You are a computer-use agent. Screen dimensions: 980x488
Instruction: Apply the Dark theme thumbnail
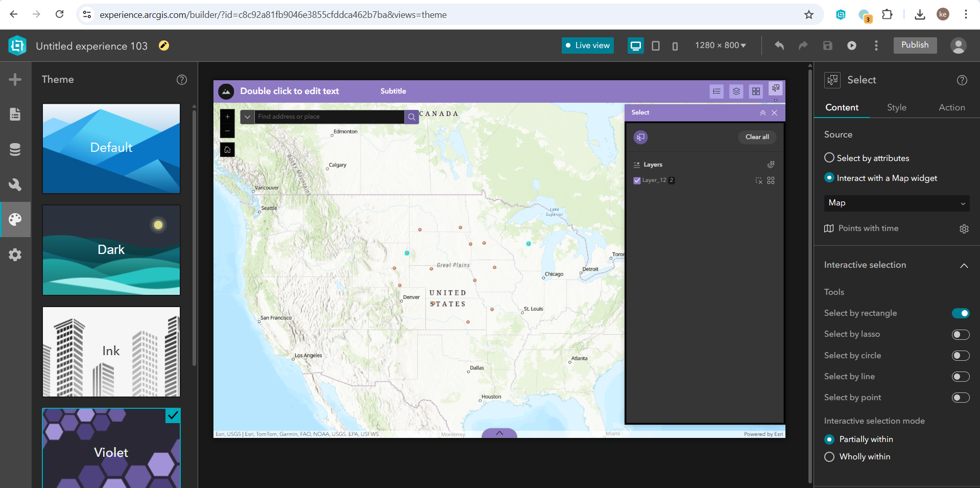[111, 250]
